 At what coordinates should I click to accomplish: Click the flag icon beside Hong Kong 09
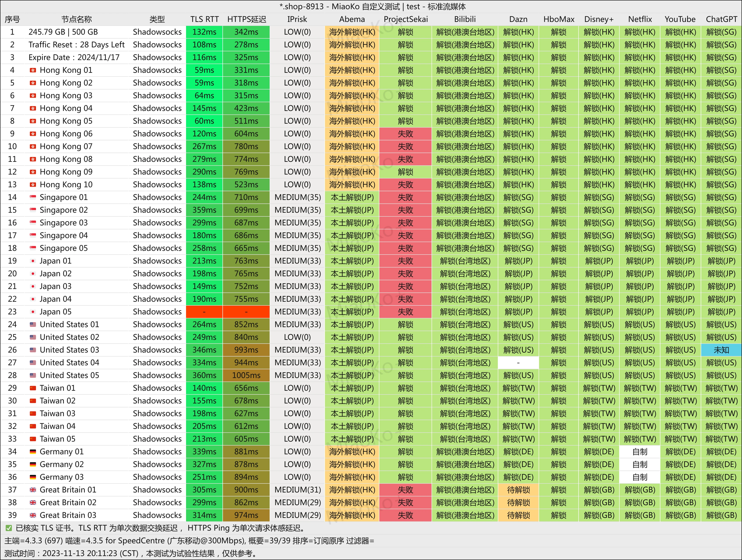(x=33, y=172)
